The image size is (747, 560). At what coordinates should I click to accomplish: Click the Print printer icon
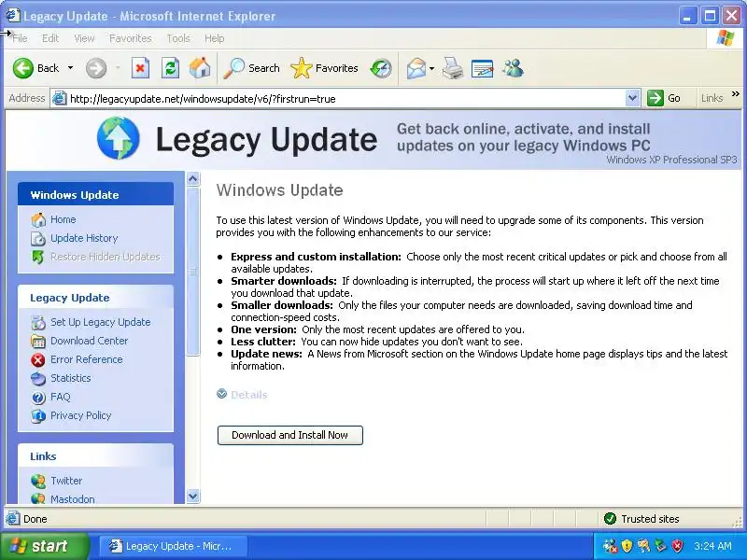coord(453,68)
